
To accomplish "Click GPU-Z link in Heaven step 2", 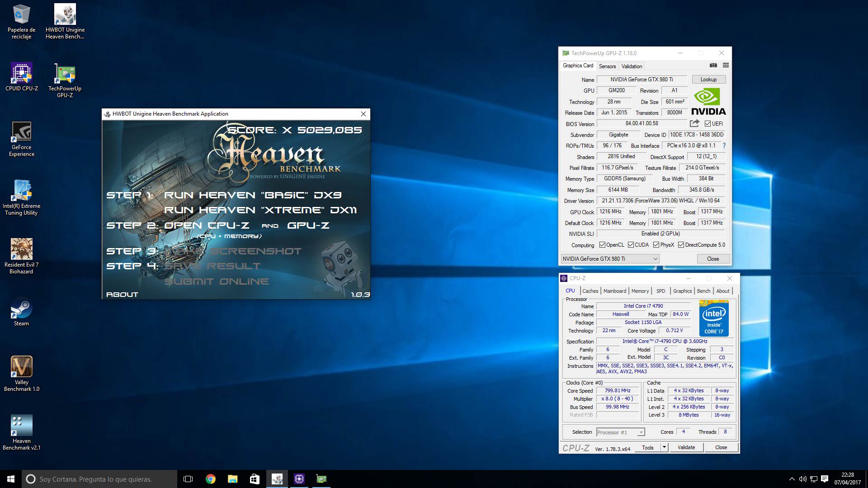I will pos(308,225).
